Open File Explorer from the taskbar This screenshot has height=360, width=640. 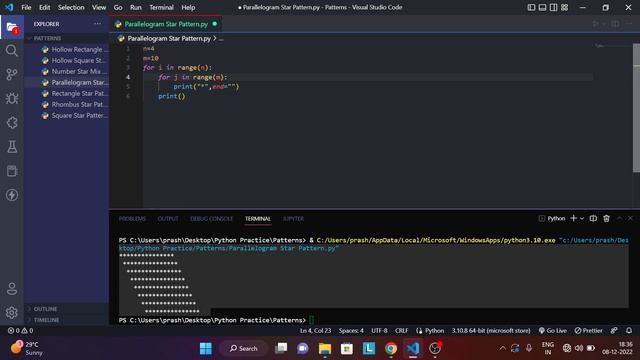coord(325,348)
